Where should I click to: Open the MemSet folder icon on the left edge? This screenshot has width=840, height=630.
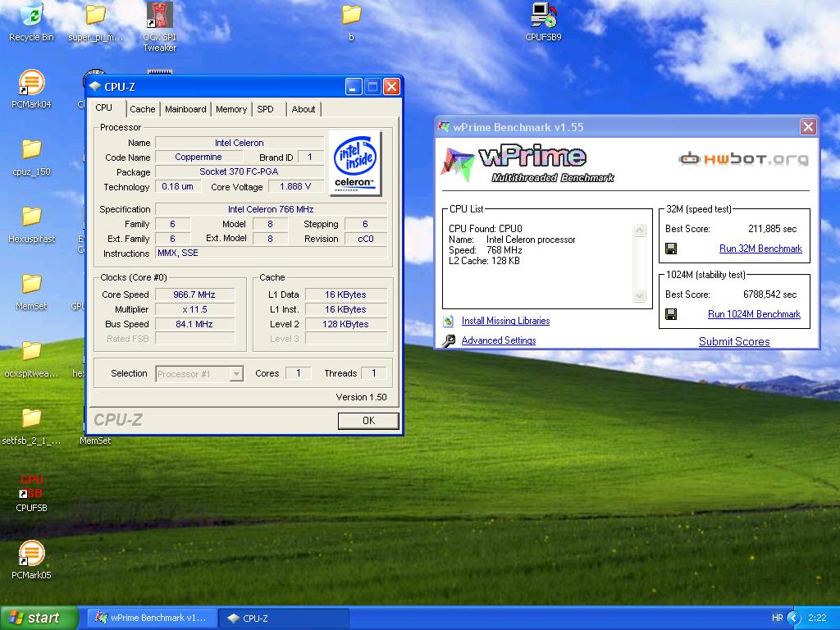[x=32, y=291]
